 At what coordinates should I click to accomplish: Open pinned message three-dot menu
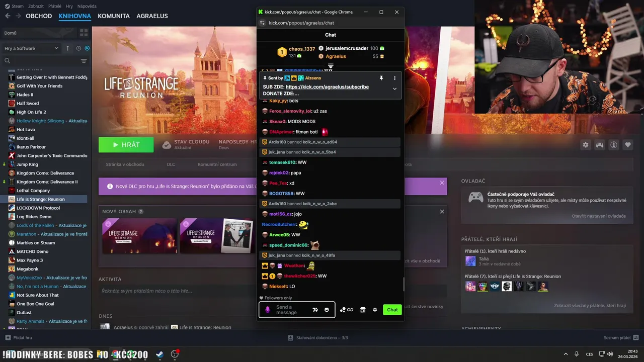[x=394, y=78]
